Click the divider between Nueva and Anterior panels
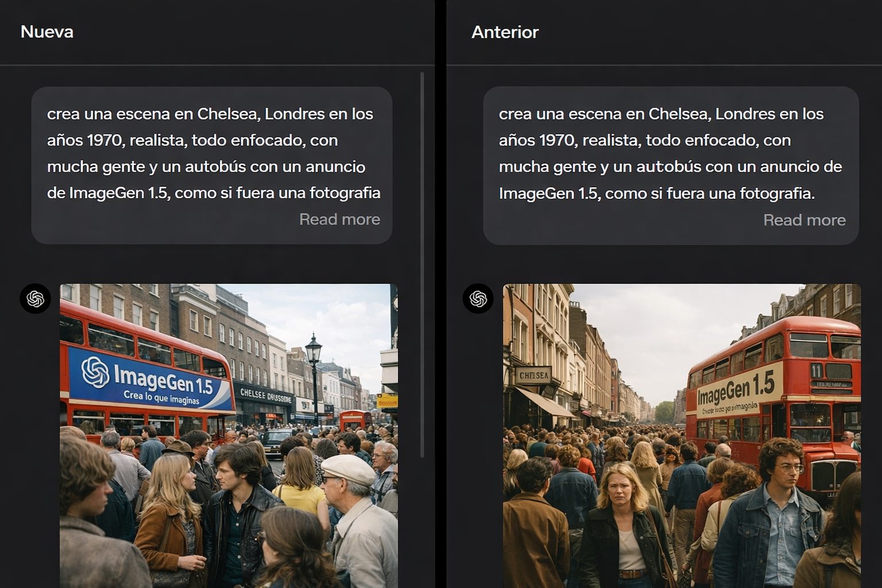Screen dimensions: 882x588 pyautogui.click(x=440, y=294)
